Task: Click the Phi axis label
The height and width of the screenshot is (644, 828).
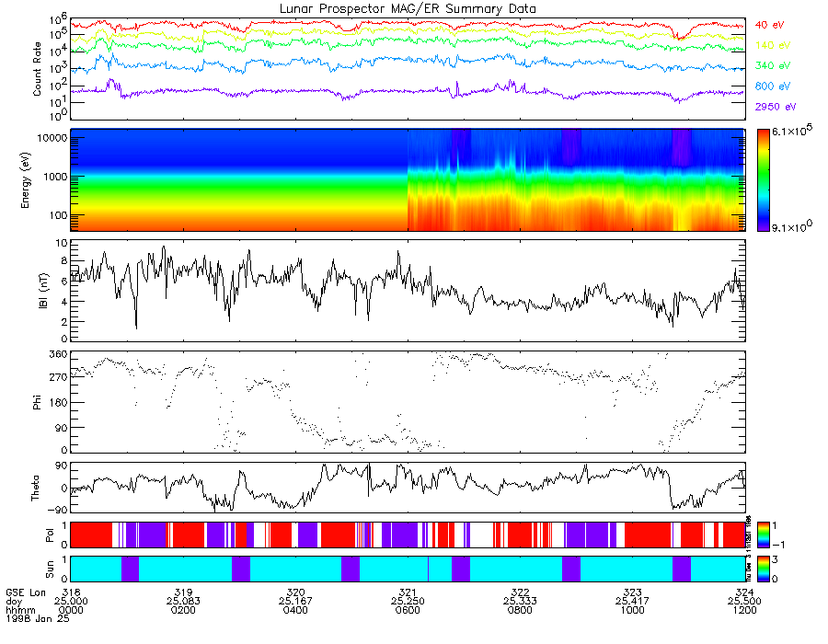Action: [x=37, y=402]
